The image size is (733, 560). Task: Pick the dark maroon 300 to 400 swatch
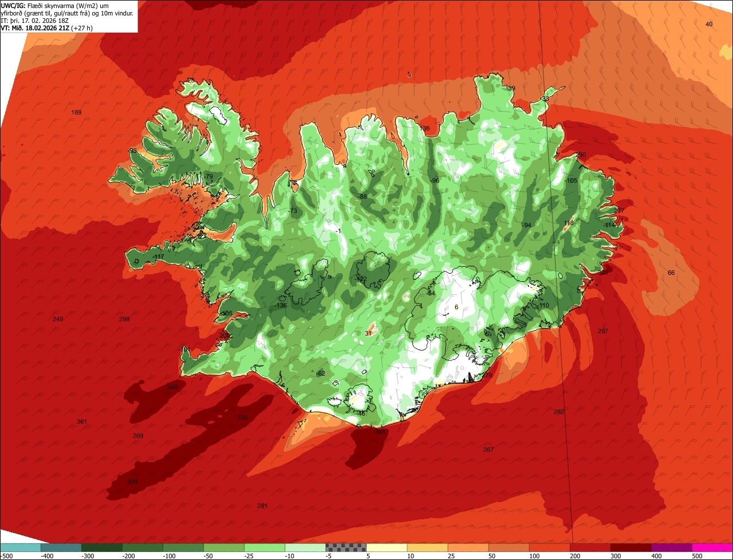coord(631,547)
